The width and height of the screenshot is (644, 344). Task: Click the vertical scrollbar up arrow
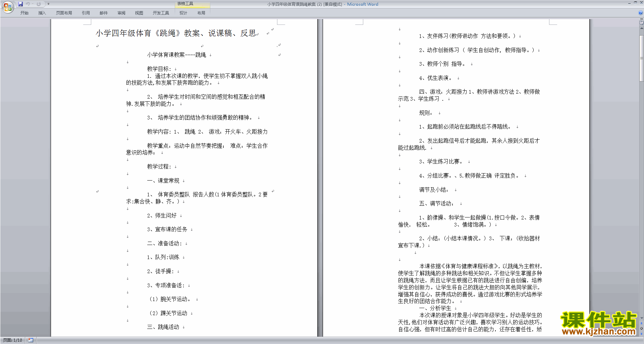(641, 28)
